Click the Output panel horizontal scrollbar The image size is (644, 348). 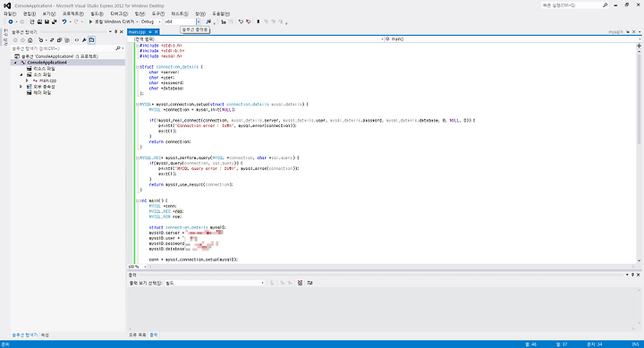(383, 328)
